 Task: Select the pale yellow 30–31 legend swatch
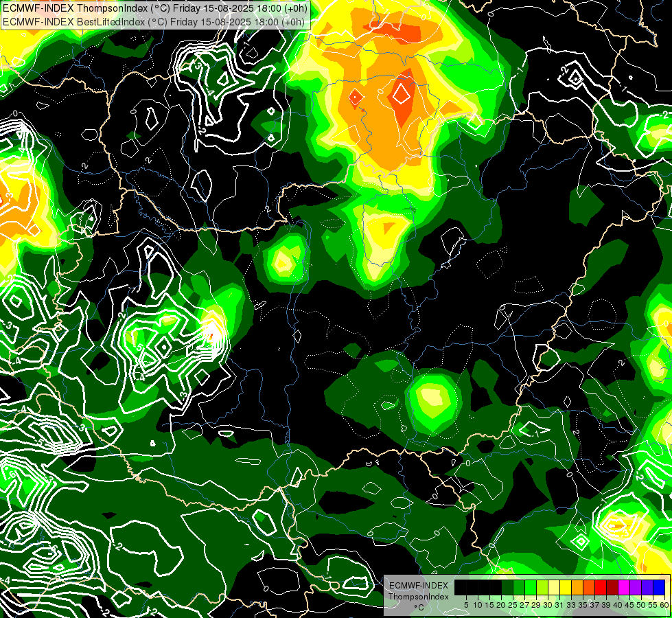(x=554, y=587)
